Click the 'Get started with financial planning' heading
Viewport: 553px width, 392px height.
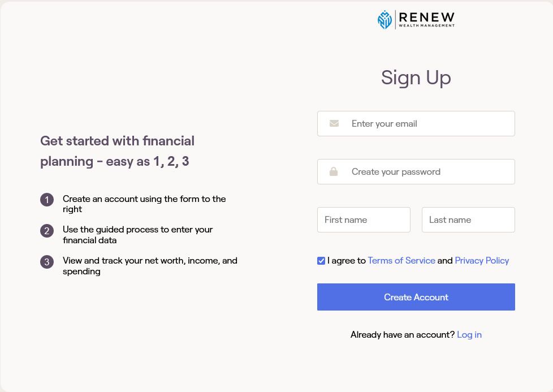pos(117,151)
